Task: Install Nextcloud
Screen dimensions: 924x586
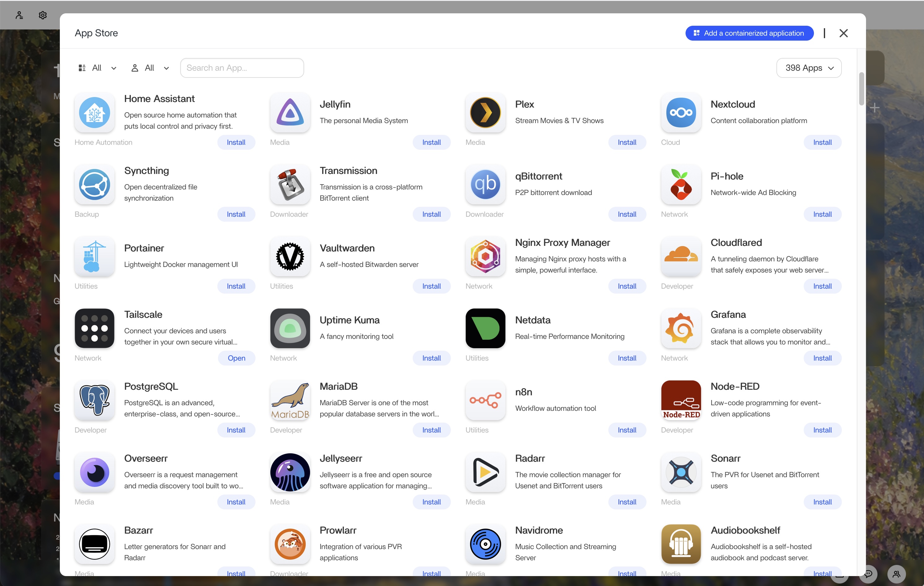Action: [822, 142]
